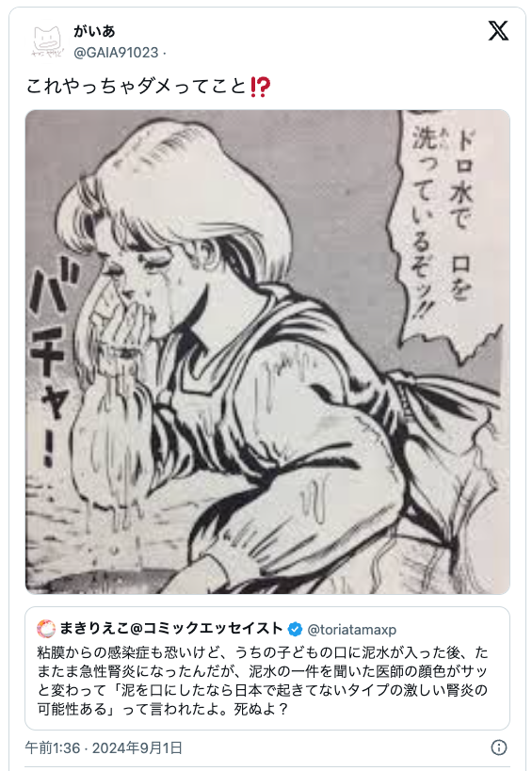Open the manga image attachment
Viewport: 532px width, 771px height.
pos(267,352)
